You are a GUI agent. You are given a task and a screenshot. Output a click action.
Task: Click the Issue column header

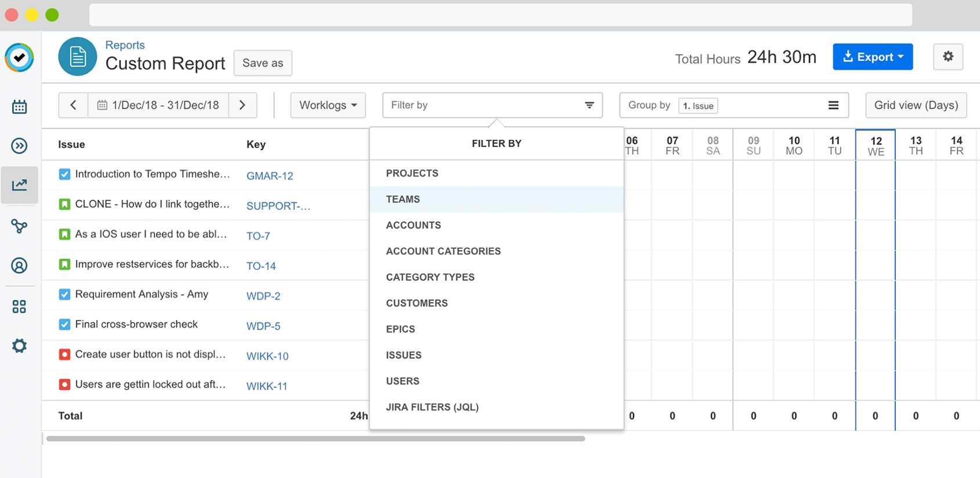point(71,144)
